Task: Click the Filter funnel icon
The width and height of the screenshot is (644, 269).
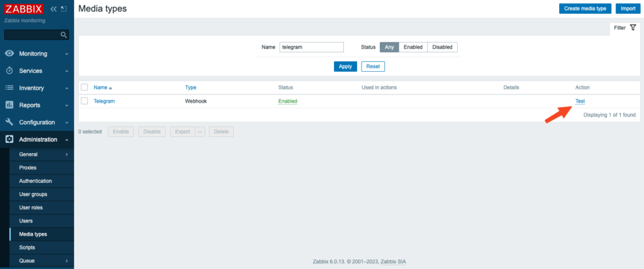Action: [x=633, y=28]
